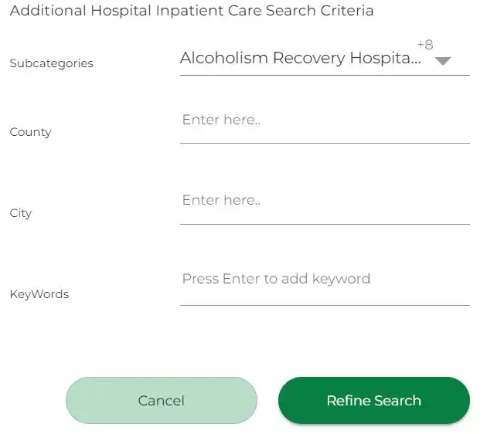The width and height of the screenshot is (504, 434).
Task: Open the Alcoholism Recovery Hospital selection box
Action: (301, 58)
